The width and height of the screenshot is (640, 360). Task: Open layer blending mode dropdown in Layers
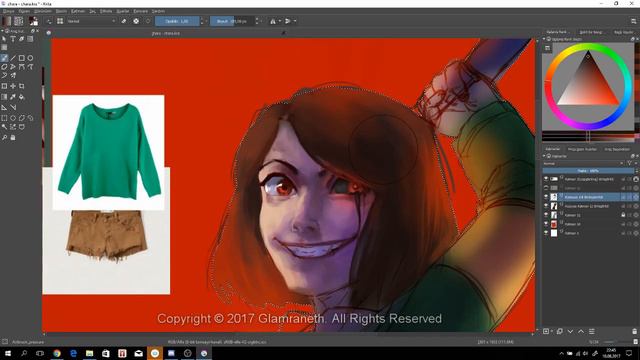pyautogui.click(x=583, y=164)
